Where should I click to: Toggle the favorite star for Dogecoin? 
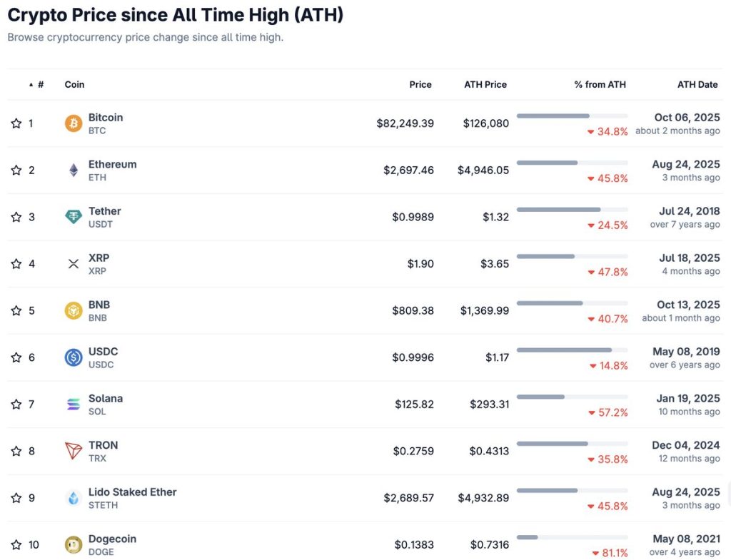(x=16, y=544)
